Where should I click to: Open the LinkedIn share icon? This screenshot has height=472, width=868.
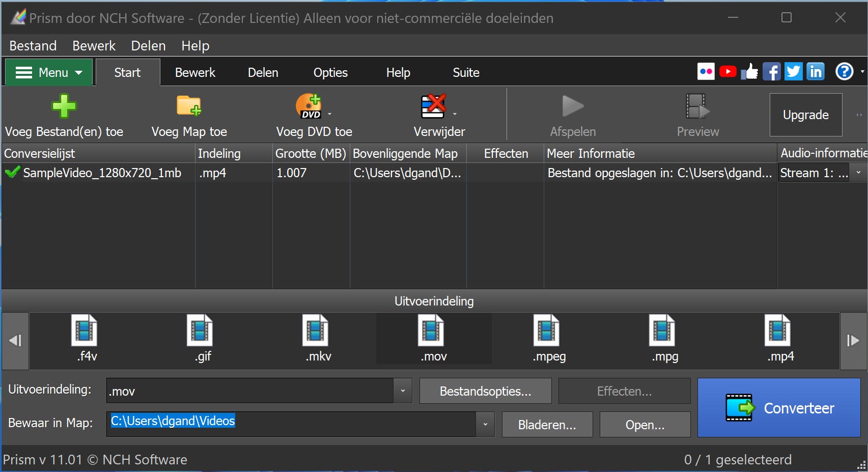pos(816,71)
